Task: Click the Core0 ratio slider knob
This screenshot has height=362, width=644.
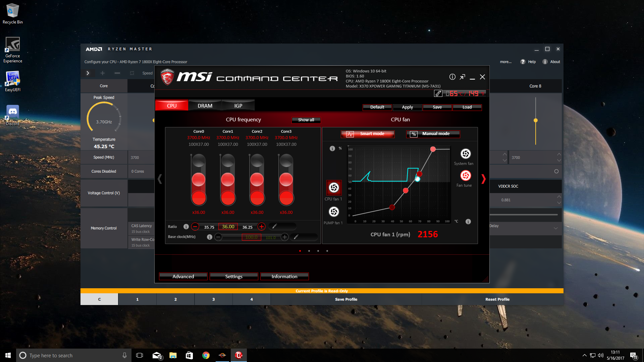Action: tap(199, 180)
